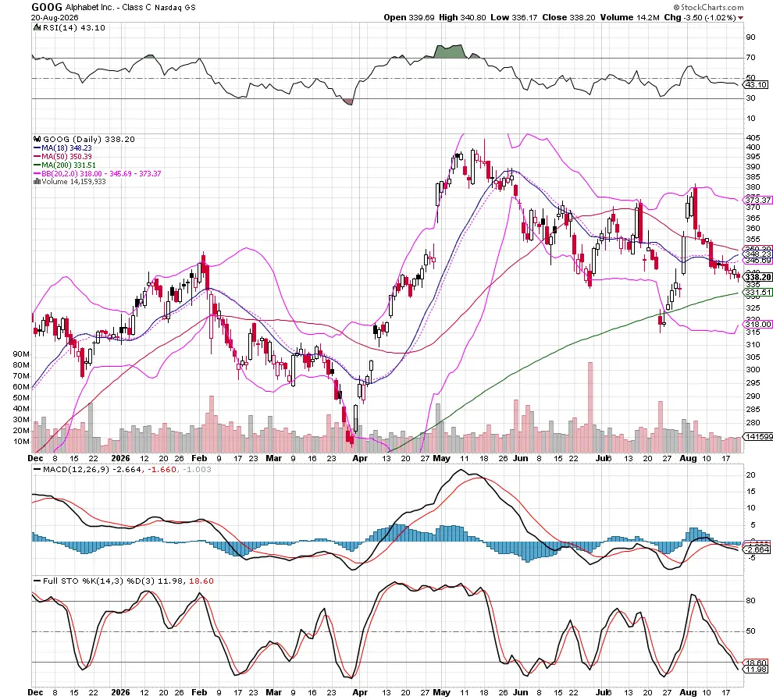Click the '2026' label on upper date axis
This screenshot has height=700, width=773.
click(x=120, y=458)
